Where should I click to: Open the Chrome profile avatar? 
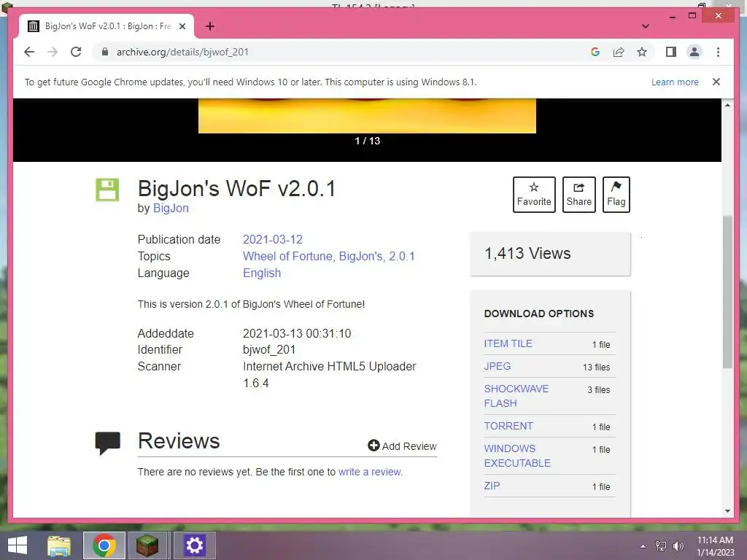click(x=694, y=52)
